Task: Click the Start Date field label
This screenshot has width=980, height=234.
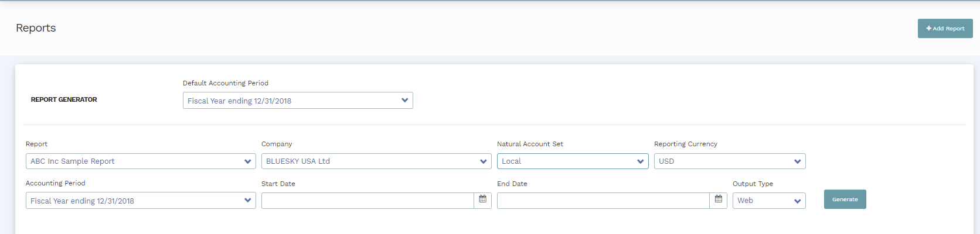Action: pyautogui.click(x=278, y=184)
